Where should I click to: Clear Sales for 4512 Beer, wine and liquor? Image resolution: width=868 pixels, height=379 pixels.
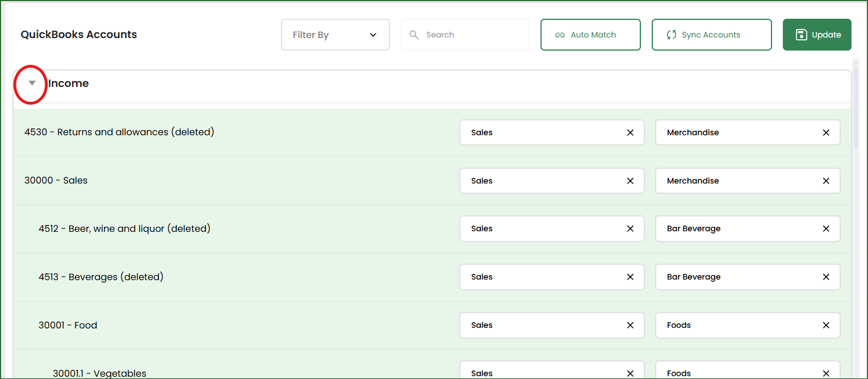tap(630, 228)
